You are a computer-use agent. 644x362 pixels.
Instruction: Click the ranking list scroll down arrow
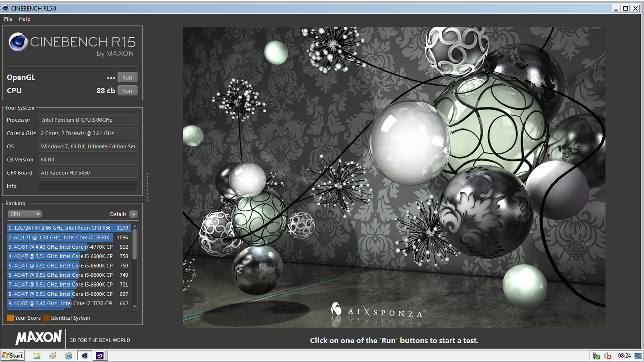pos(135,306)
